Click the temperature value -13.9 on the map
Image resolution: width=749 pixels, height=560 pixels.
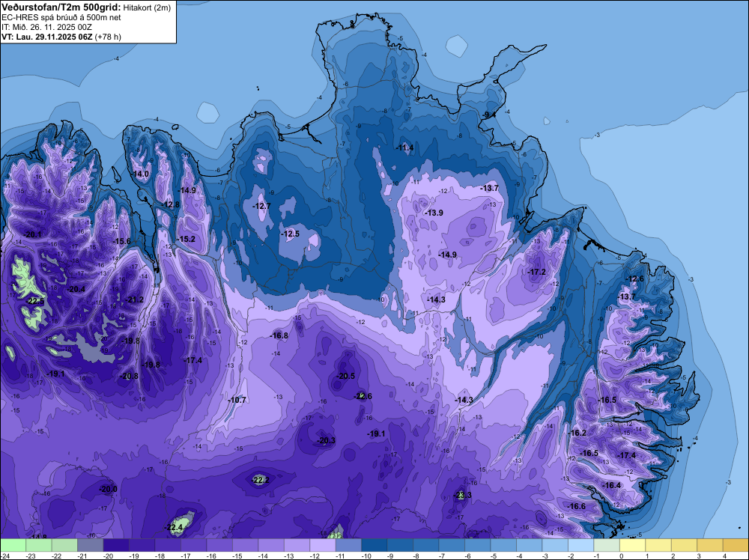click(x=434, y=213)
